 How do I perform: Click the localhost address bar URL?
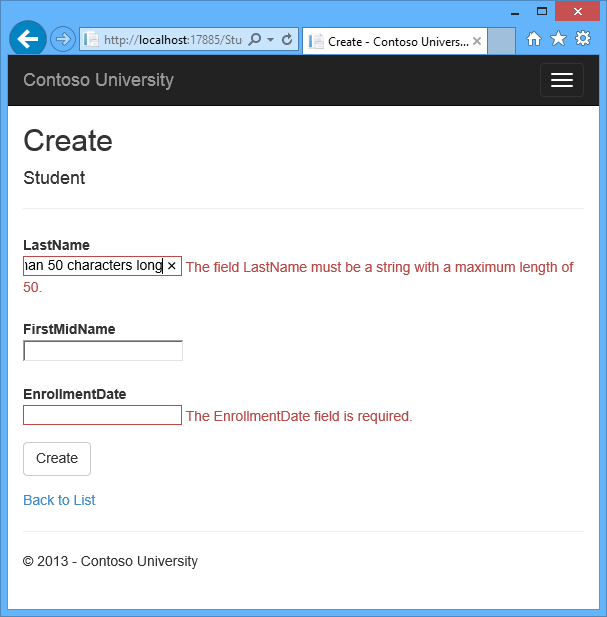tap(173, 40)
